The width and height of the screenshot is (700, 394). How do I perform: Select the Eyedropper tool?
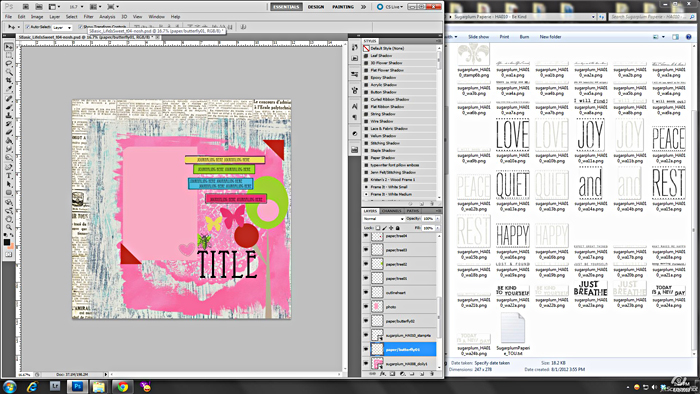(8, 89)
